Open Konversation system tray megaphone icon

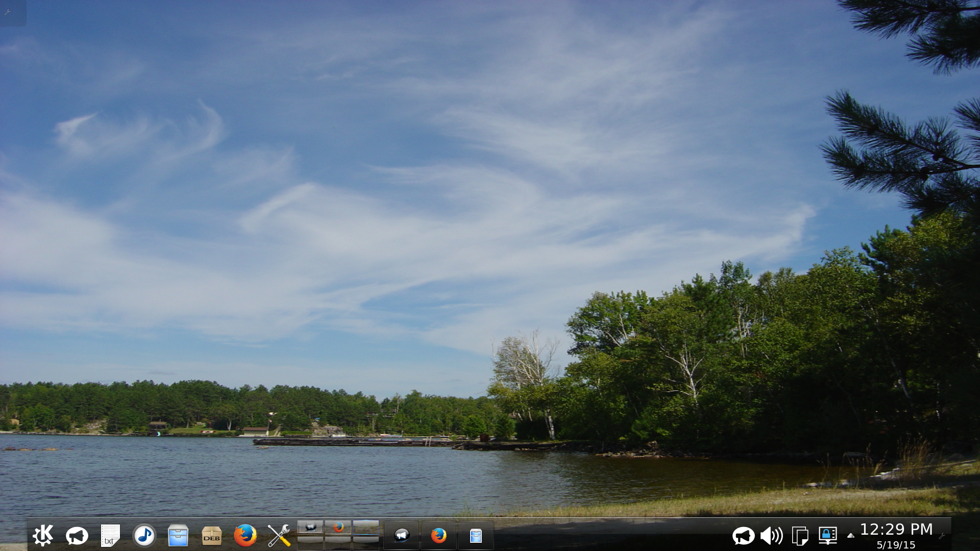pos(743,536)
